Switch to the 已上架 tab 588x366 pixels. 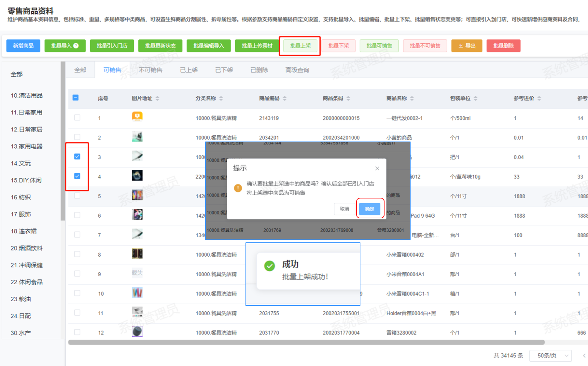click(189, 70)
